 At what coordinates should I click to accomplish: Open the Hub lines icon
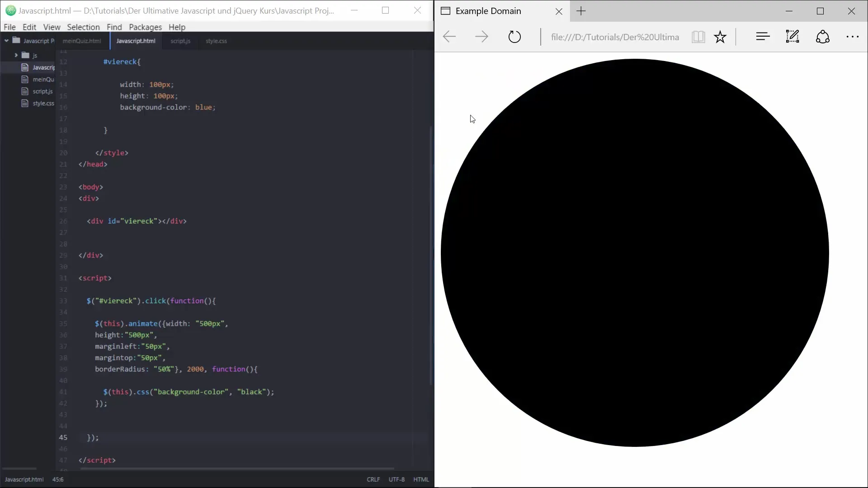[x=763, y=37]
